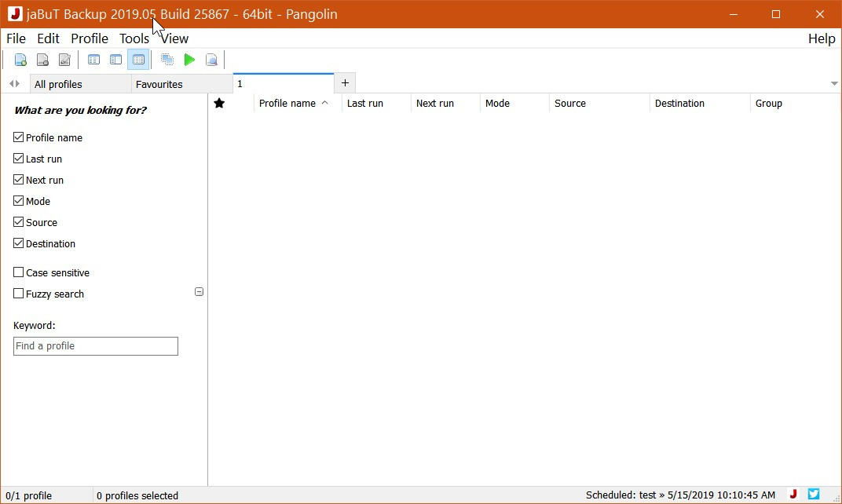Click the Twitter icon in status bar
This screenshot has height=504, width=842.
[814, 494]
